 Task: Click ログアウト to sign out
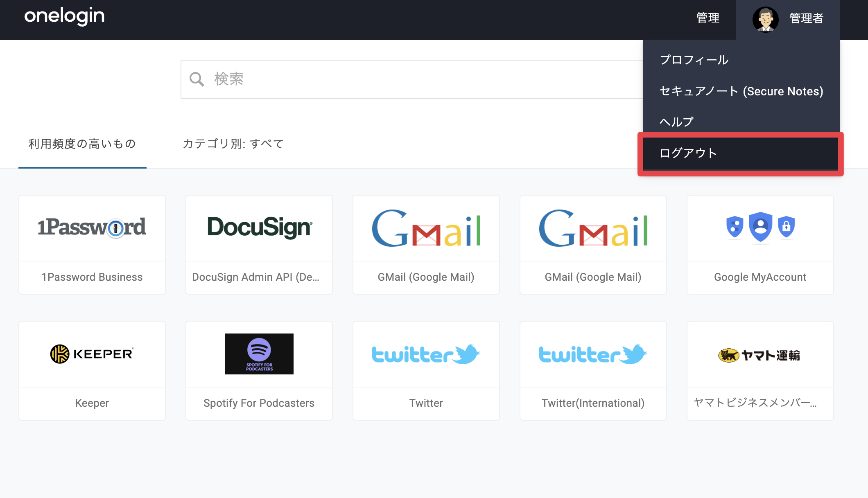[x=741, y=153]
